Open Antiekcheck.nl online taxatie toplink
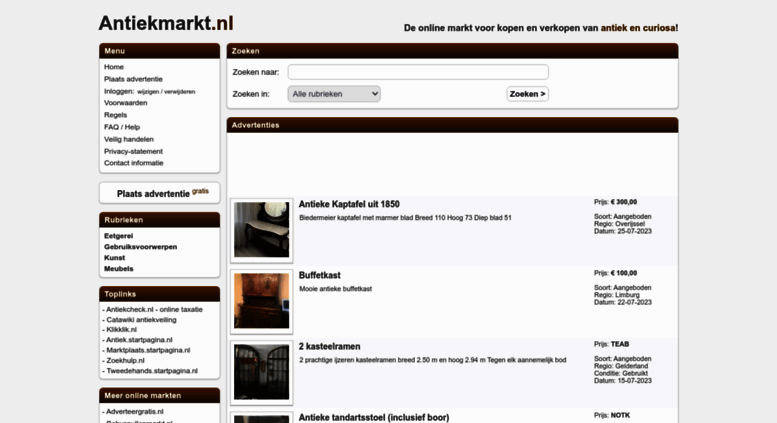The image size is (777, 423). pyautogui.click(x=154, y=310)
